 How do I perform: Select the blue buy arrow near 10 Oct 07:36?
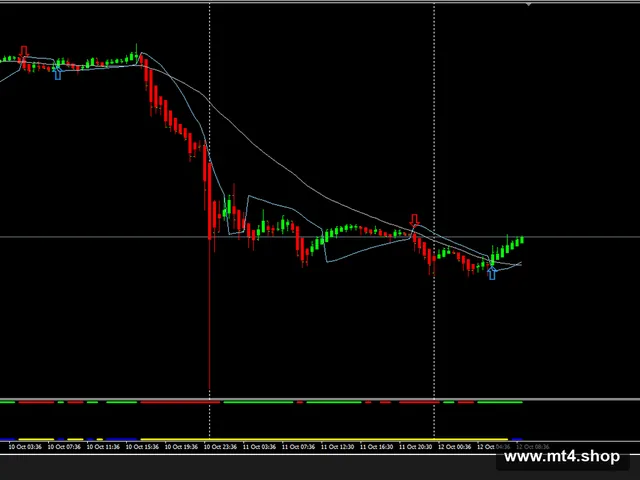tap(58, 74)
